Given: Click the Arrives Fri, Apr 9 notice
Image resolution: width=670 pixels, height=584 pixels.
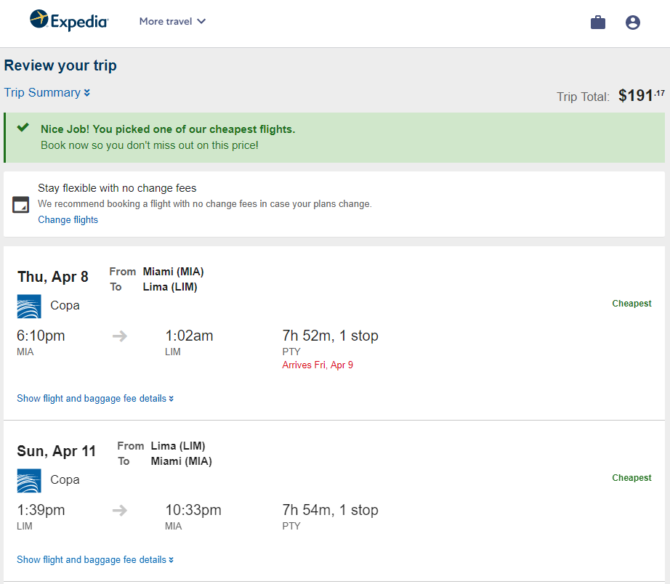Looking at the screenshot, I should coord(317,365).
